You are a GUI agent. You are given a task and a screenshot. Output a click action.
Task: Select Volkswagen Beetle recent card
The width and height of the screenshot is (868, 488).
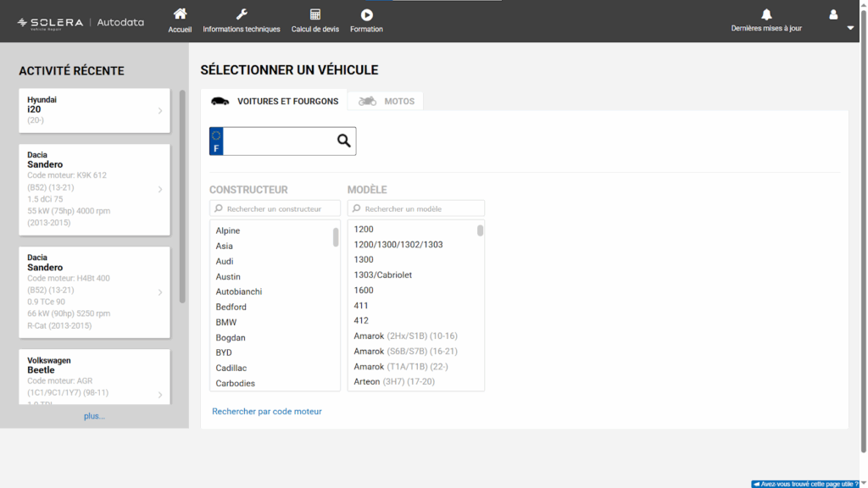pyautogui.click(x=94, y=377)
